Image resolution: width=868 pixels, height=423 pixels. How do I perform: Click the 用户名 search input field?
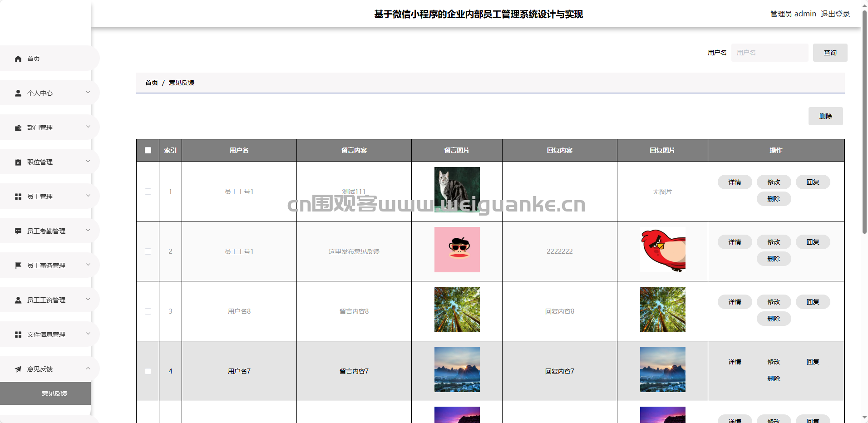coord(769,53)
